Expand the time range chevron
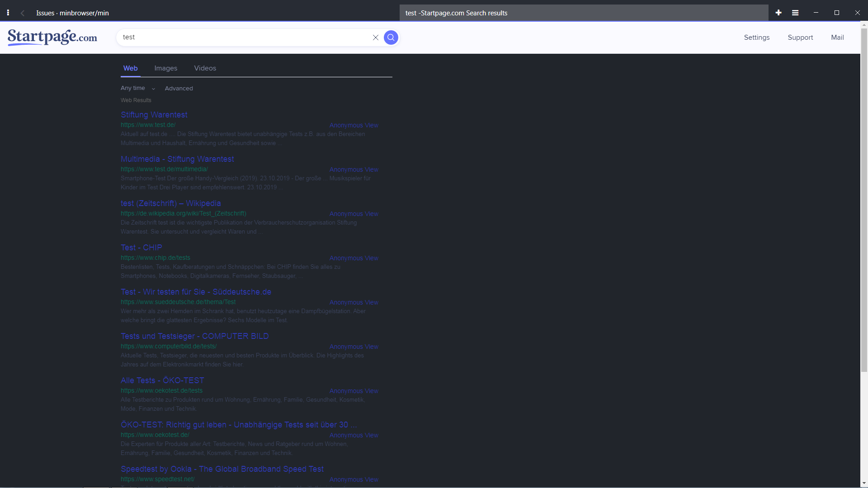The image size is (868, 488). (x=153, y=89)
